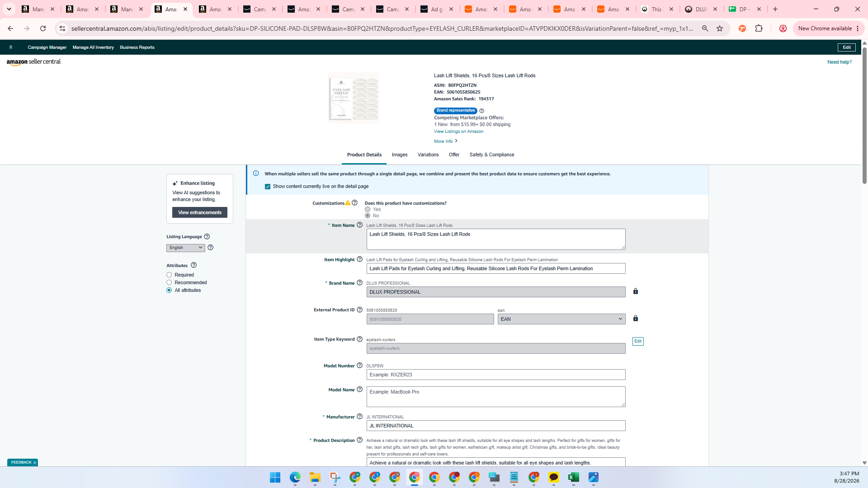
Task: Click the Model Number help icon
Action: (360, 366)
